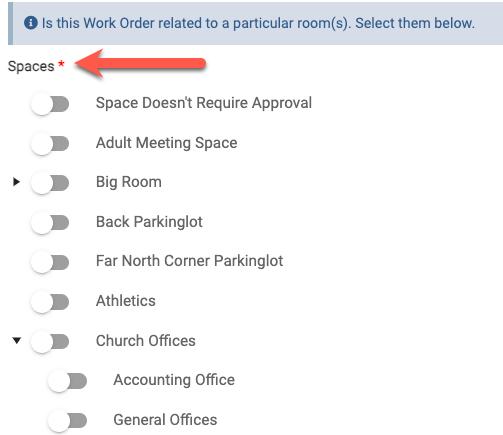This screenshot has width=503, height=435.
Task: Toggle the Accounting Office switch
Action: click(68, 381)
